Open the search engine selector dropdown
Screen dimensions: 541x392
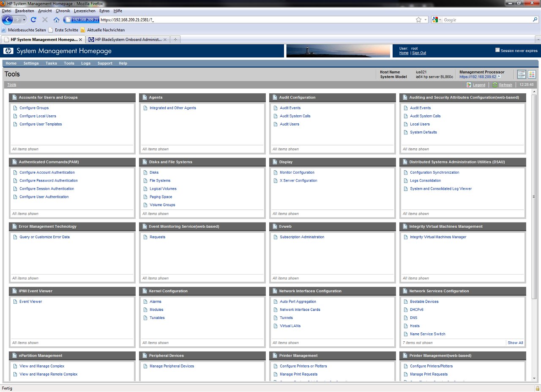440,20
